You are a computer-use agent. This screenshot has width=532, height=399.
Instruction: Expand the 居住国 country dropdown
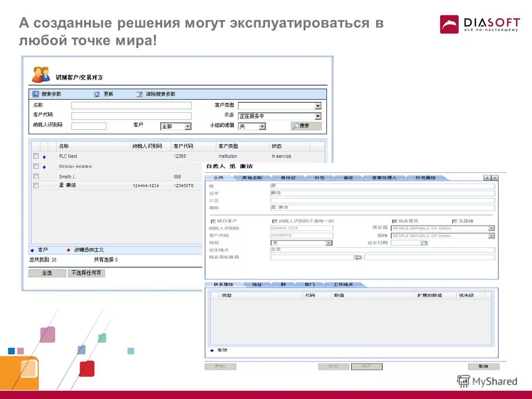point(491,228)
